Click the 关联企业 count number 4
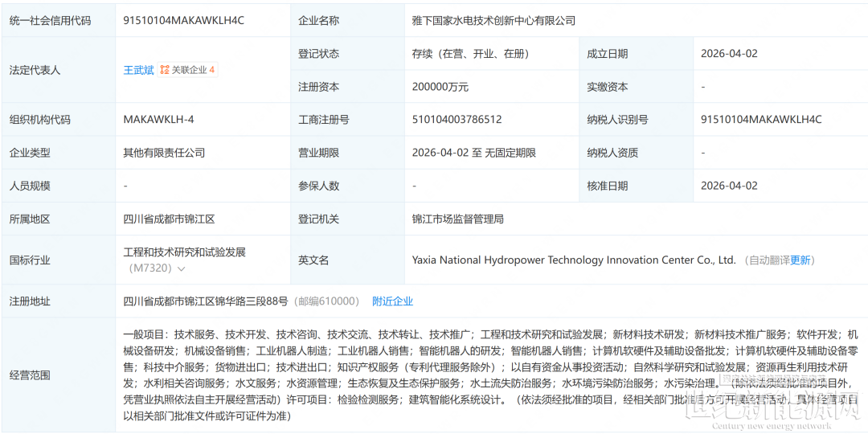This screenshot has height=434, width=868. [x=212, y=70]
